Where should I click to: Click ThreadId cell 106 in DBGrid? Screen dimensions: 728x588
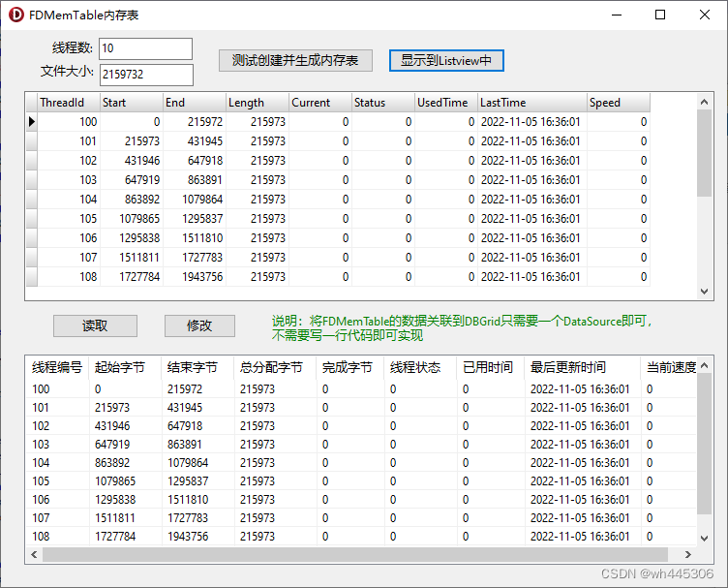(69, 238)
